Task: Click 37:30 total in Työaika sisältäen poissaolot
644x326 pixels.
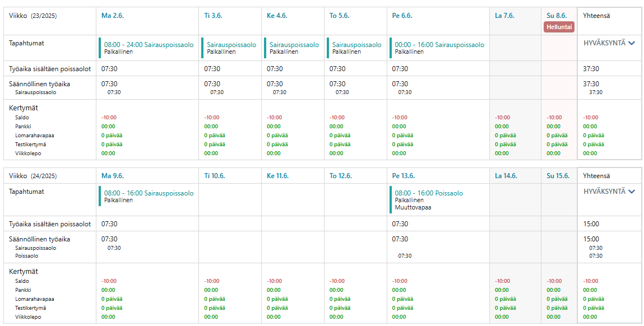Action: pyautogui.click(x=591, y=68)
